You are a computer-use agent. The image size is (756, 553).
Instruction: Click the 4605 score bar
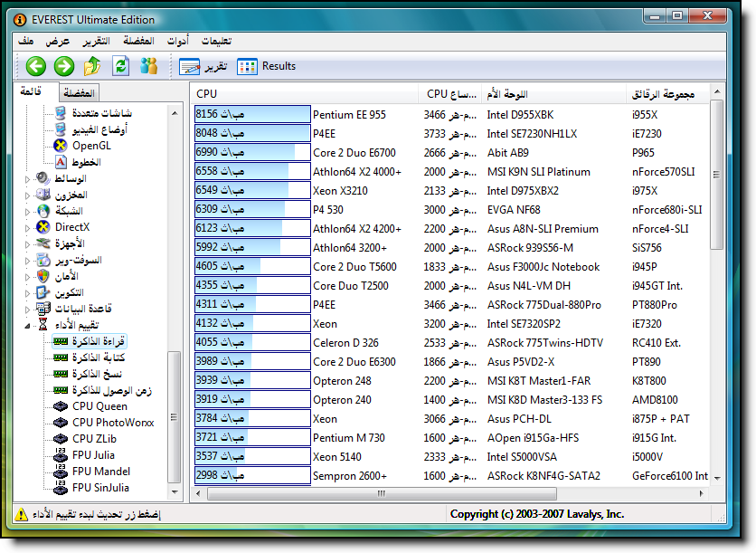252,266
